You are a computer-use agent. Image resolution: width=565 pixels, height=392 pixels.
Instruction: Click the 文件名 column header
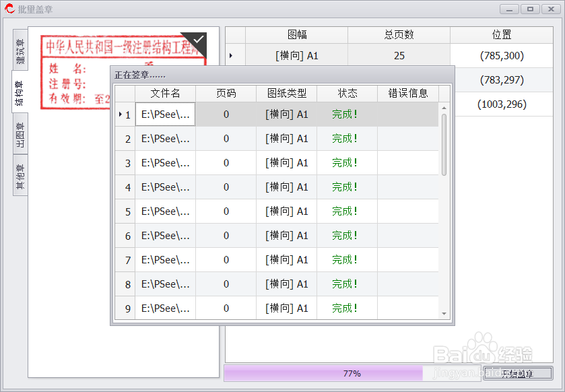166,94
